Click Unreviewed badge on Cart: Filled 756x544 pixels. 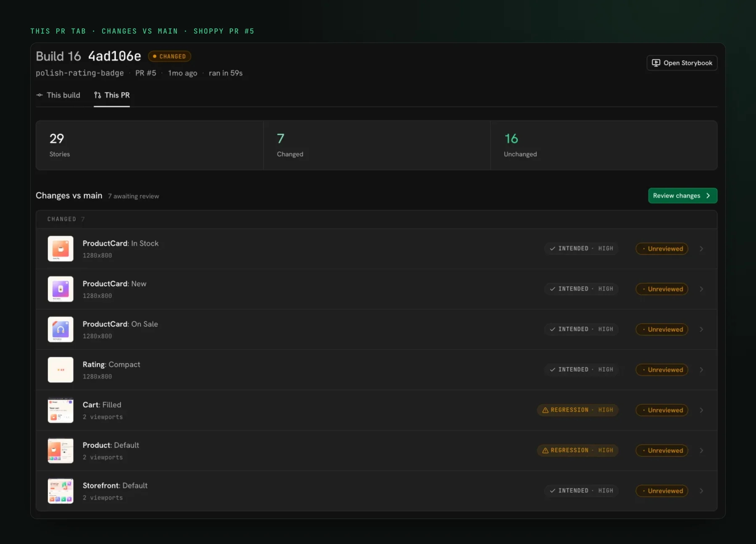[662, 410]
